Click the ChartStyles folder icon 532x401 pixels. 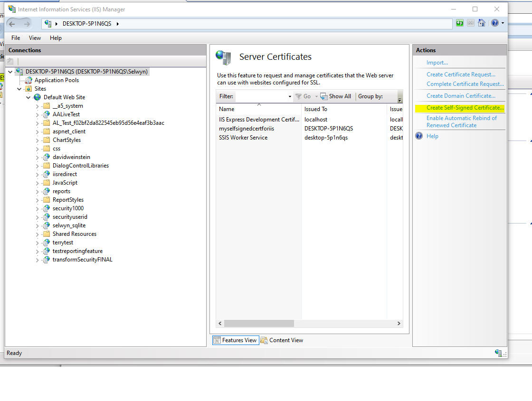[47, 140]
